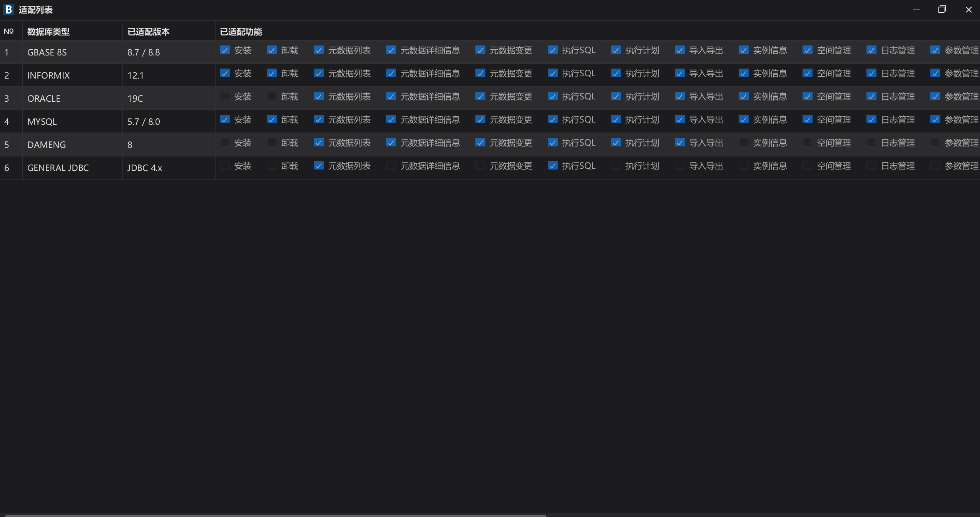Toggle 元数据变更 checkbox for DAMENG
Viewport: 980px width, 517px height.
pos(480,143)
